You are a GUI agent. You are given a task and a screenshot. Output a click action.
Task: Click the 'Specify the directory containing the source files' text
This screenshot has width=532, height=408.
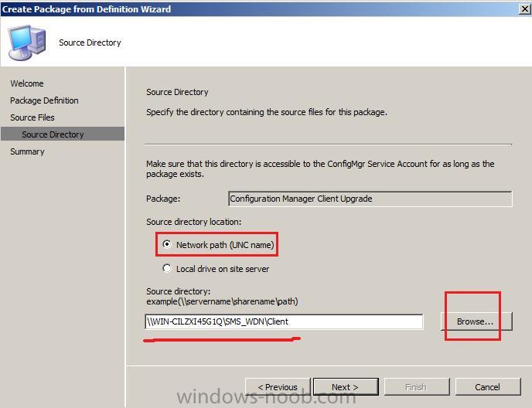[x=267, y=112]
